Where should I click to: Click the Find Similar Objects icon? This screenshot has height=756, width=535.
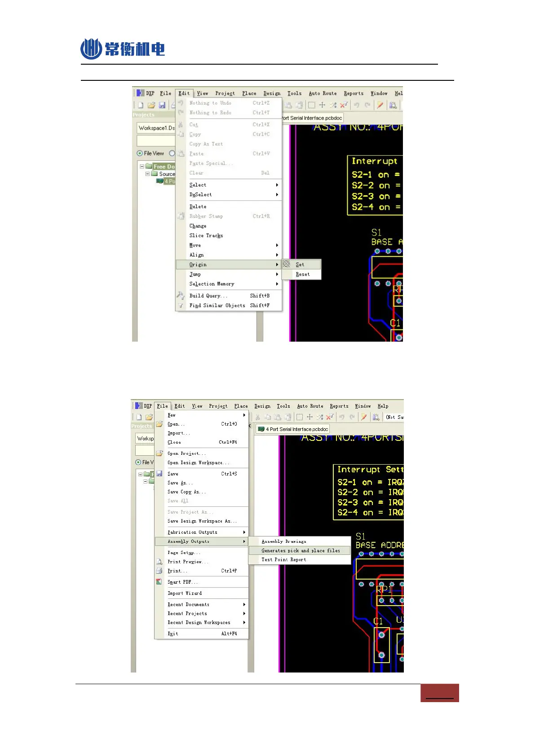click(x=181, y=305)
